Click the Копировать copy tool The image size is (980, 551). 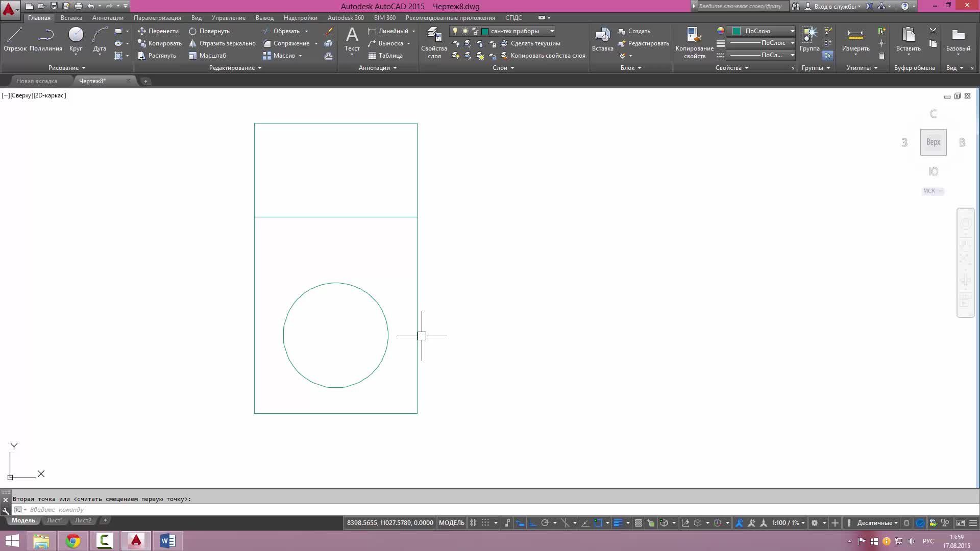point(160,43)
